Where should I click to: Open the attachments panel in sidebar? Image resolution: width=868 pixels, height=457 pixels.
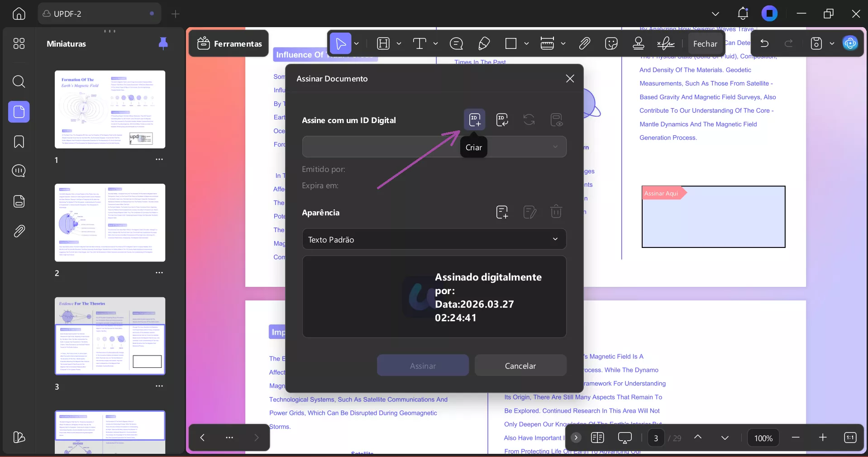pyautogui.click(x=19, y=231)
